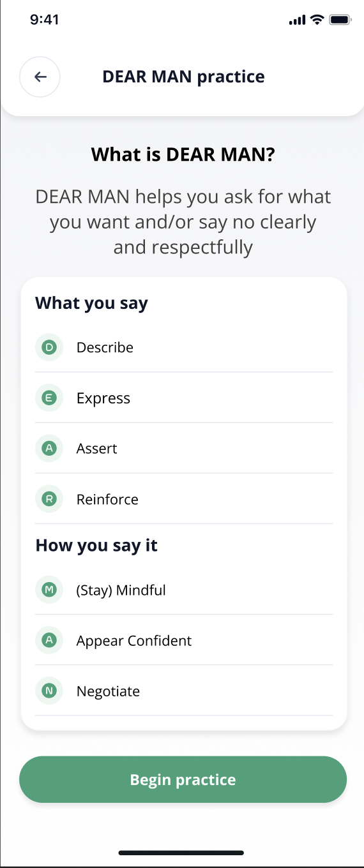Open the Express list item
364x868 pixels.
click(x=184, y=398)
